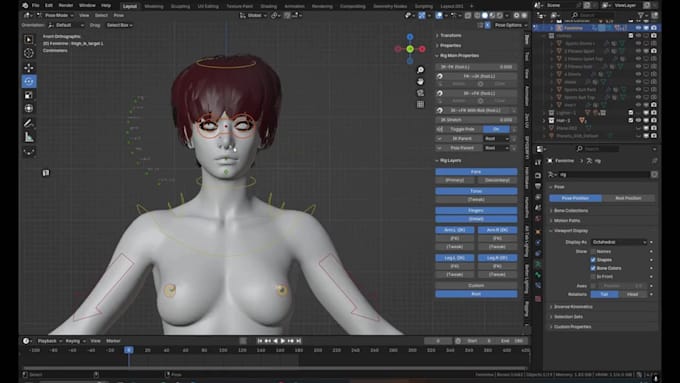Click the blue Z axis gizmo ball

pyautogui.click(x=410, y=37)
